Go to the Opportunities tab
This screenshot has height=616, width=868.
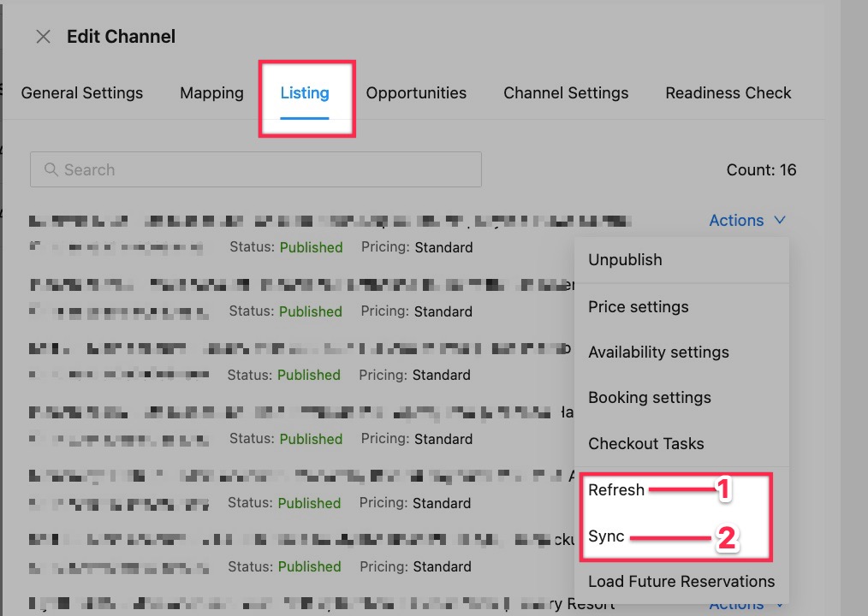(416, 93)
